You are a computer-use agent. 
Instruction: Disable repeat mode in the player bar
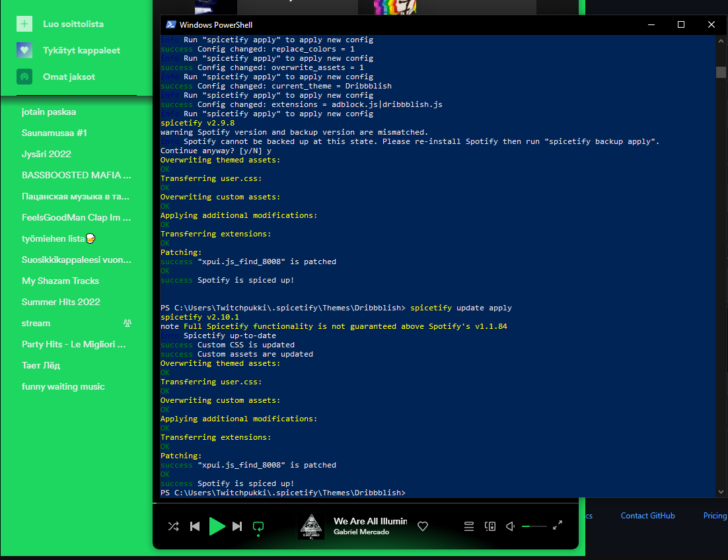tap(258, 526)
